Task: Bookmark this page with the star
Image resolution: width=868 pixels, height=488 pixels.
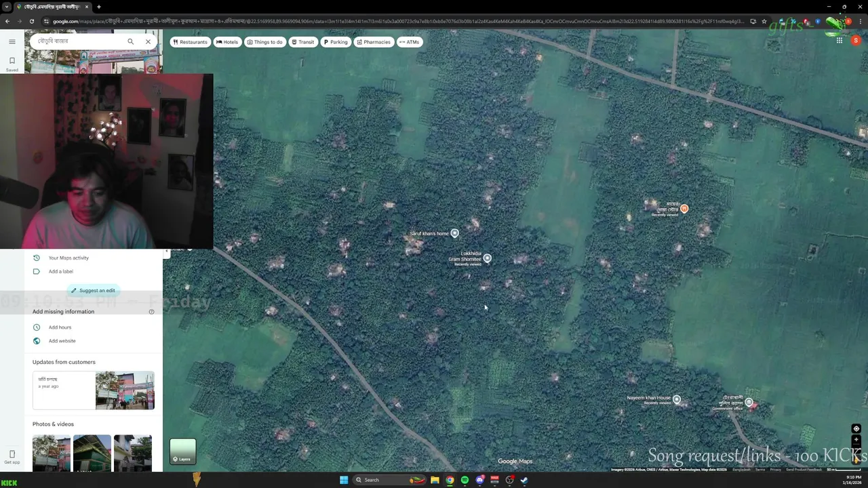Action: pyautogui.click(x=764, y=21)
